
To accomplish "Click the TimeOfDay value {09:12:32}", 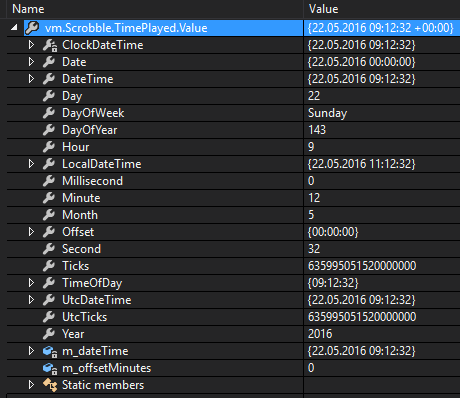I will pos(333,283).
